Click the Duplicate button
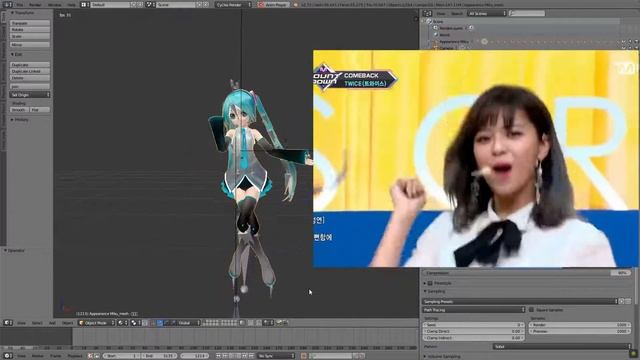 pyautogui.click(x=30, y=65)
